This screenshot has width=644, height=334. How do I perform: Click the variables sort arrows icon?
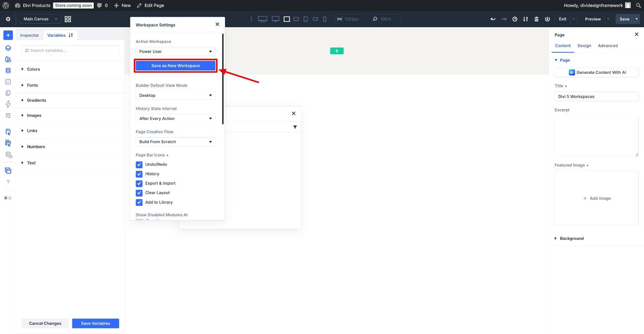click(x=71, y=35)
